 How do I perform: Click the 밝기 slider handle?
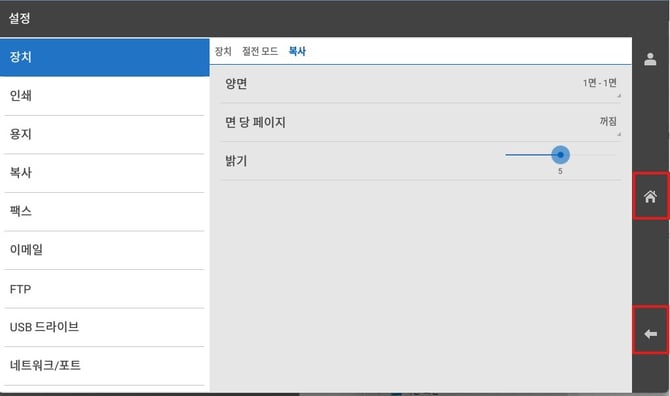(x=560, y=155)
